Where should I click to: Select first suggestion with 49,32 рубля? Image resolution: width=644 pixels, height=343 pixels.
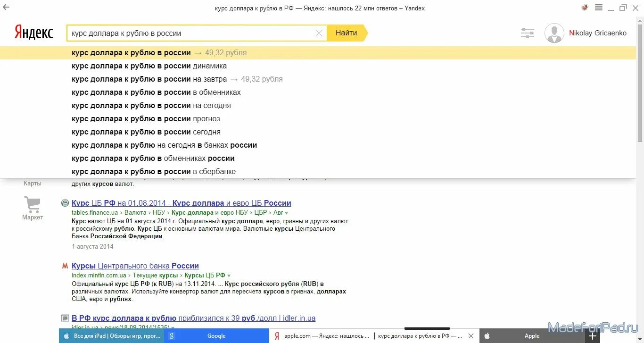point(318,53)
